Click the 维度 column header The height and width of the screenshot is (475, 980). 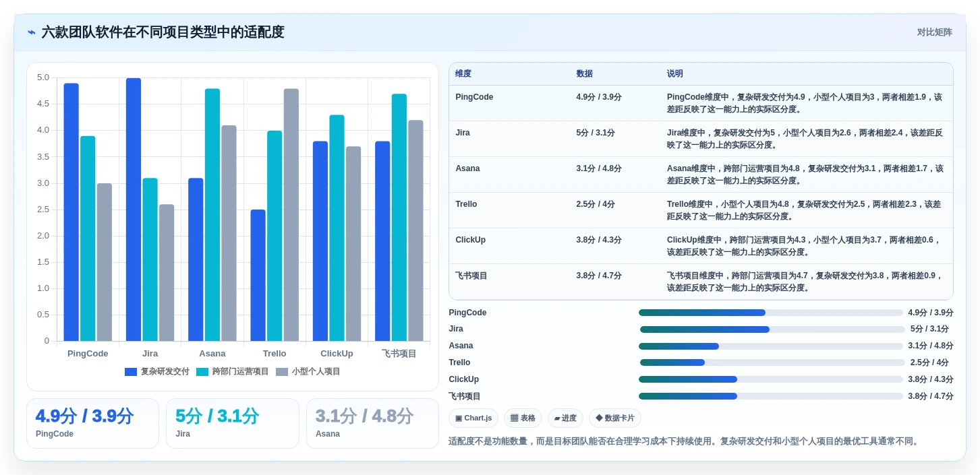tap(463, 73)
